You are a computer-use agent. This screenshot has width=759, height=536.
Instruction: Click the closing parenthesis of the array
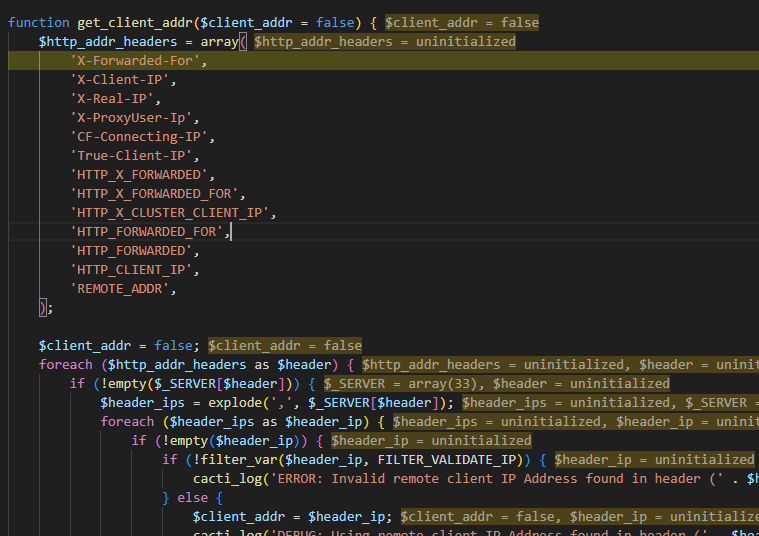point(43,308)
